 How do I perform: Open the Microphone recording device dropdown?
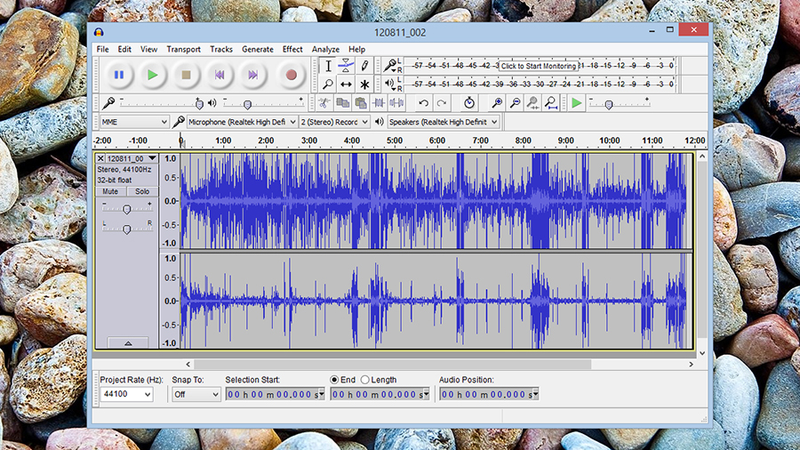(242, 122)
